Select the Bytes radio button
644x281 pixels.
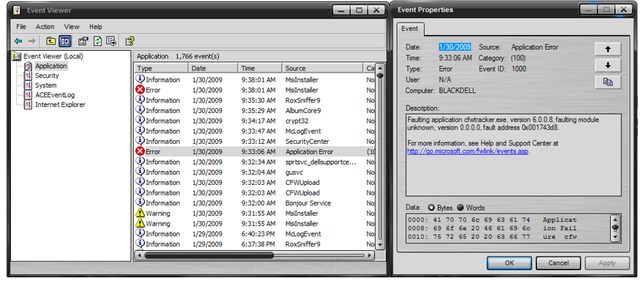click(x=431, y=207)
